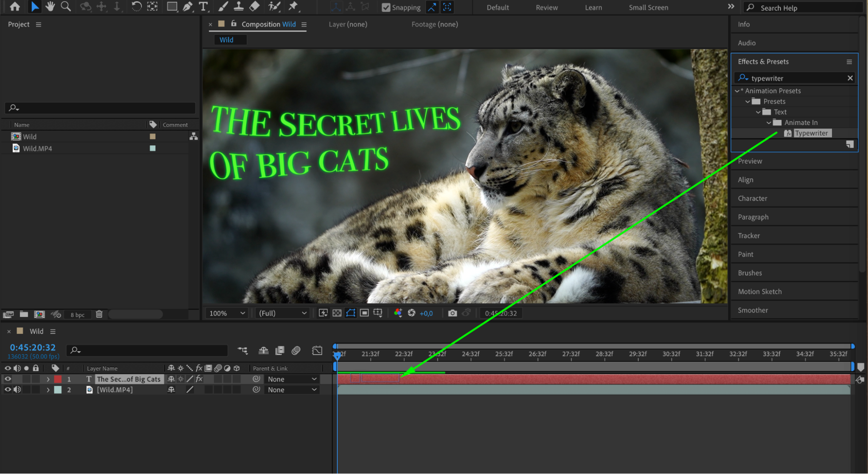Switch to the Review workspace
The width and height of the screenshot is (868, 474).
tap(546, 7)
